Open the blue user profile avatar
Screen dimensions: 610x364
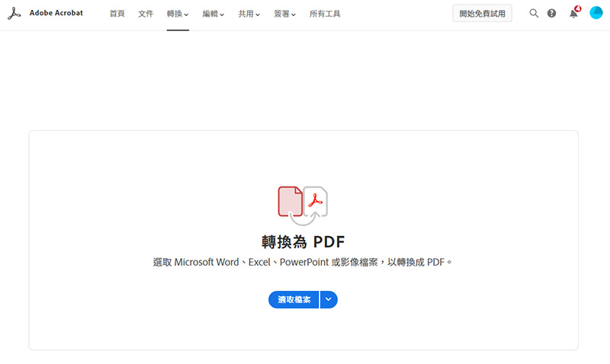click(x=596, y=13)
